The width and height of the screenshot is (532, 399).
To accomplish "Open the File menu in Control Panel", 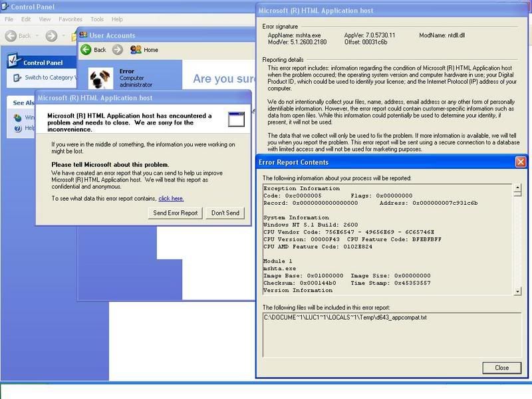I will pos(10,20).
